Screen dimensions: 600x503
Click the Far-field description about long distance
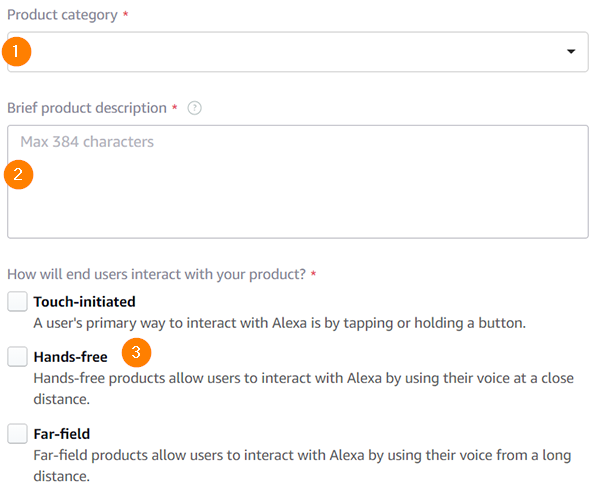point(302,466)
